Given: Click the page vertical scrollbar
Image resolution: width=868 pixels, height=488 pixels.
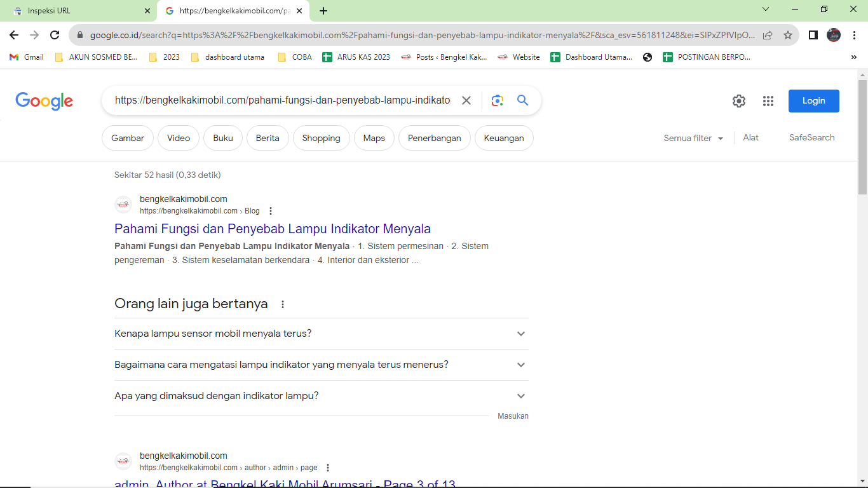Looking at the screenshot, I should [862, 137].
